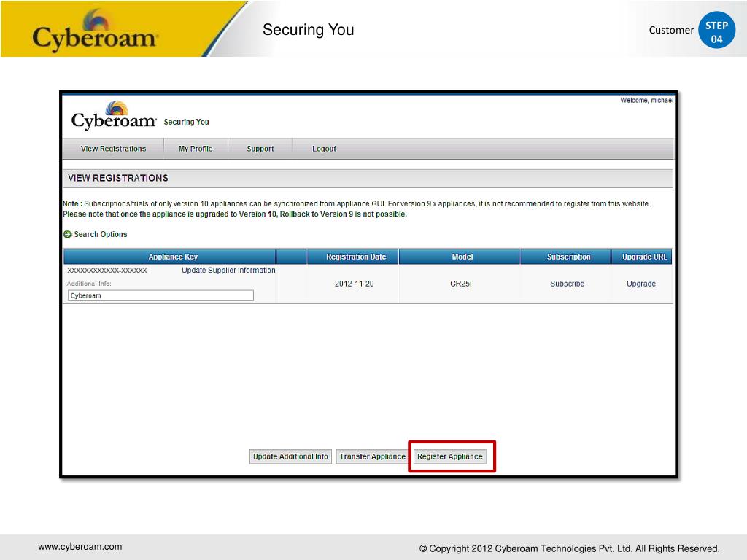Image resolution: width=747 pixels, height=560 pixels.
Task: Select the registration date 2012-11-20 cell
Action: click(354, 284)
